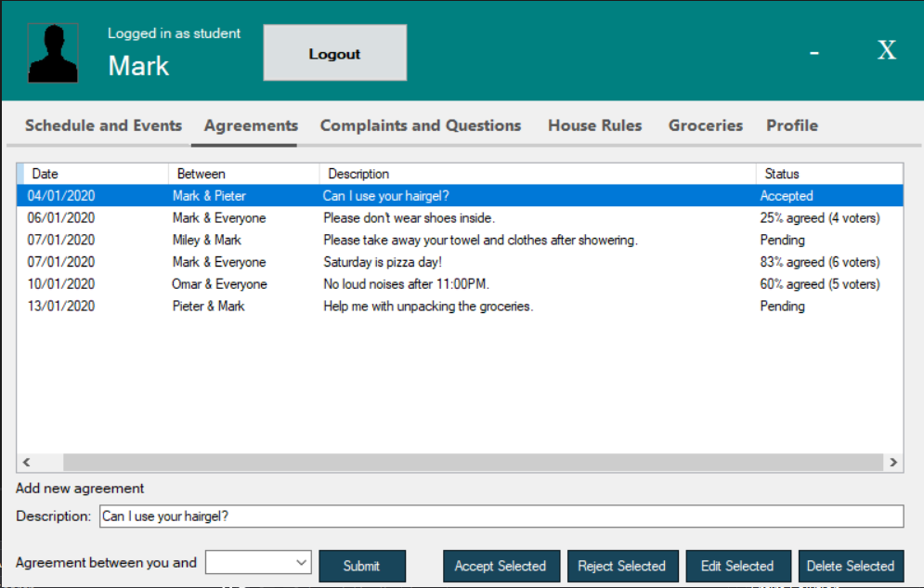Click the Reject Selected button
Viewport: 924px width, 588px height.
pyautogui.click(x=622, y=567)
